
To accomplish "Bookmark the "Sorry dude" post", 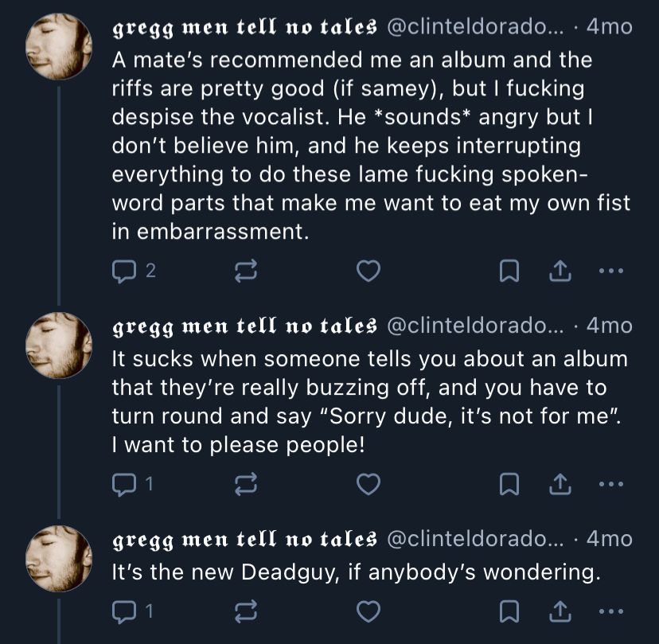I will pyautogui.click(x=508, y=483).
